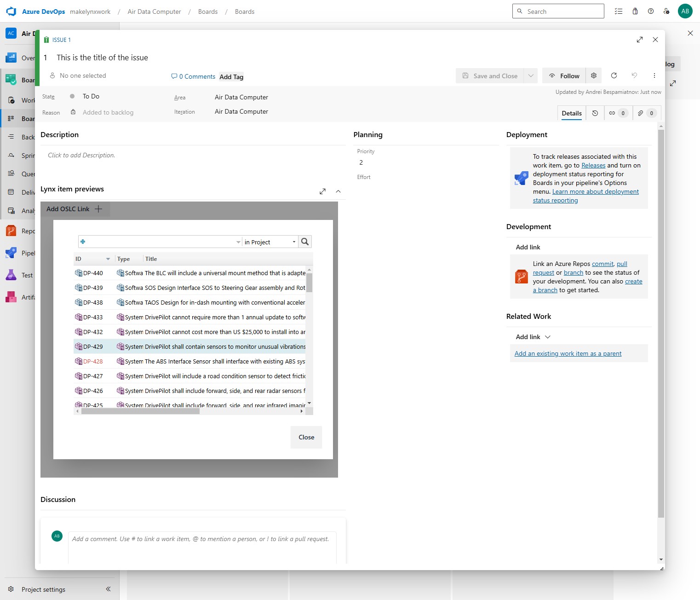The width and height of the screenshot is (700, 600).
Task: Open user settings icon in header
Action: 666,12
